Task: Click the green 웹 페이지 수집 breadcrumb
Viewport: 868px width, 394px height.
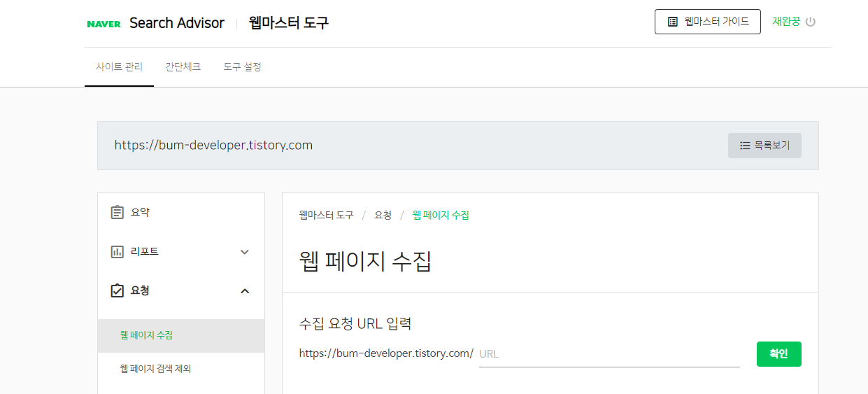Action: [441, 215]
